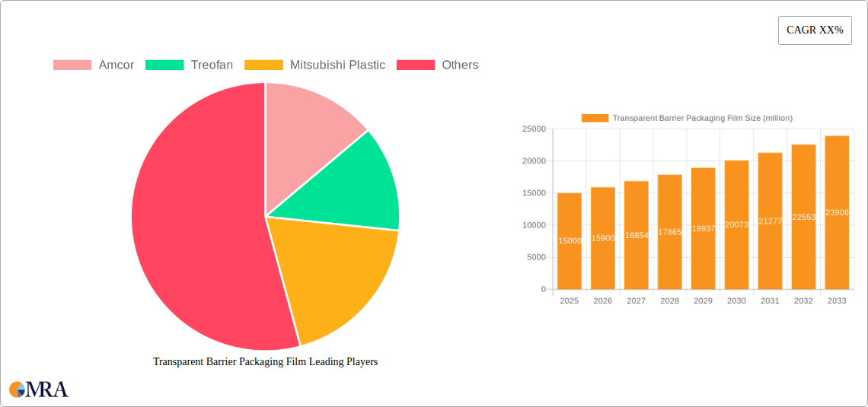Toggle the bar chart orange legend swatch

595,118
